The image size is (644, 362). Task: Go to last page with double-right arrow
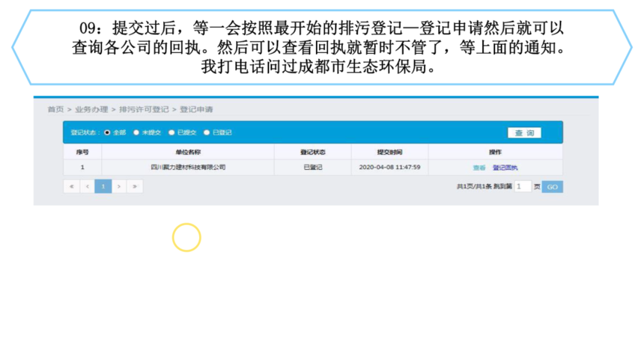tap(135, 186)
